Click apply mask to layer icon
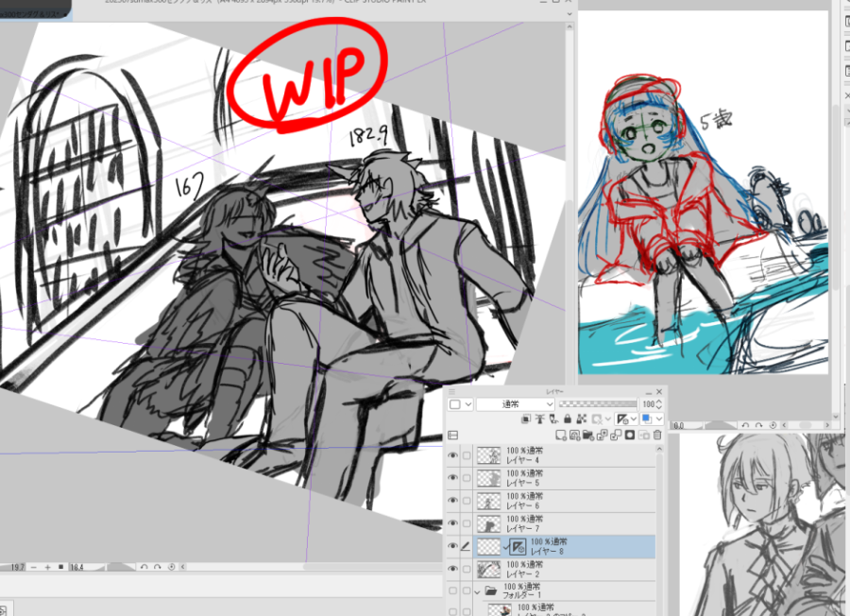Viewport: 850px width, 616px height. coord(644,435)
